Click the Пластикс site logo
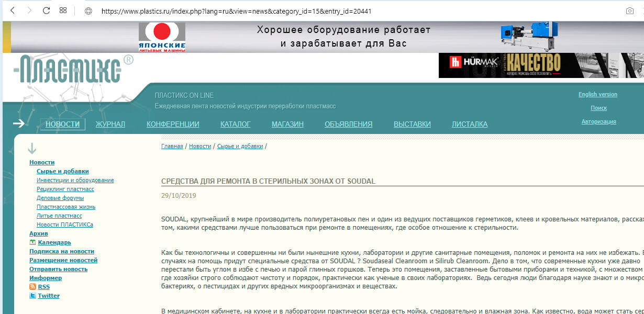The image size is (644, 314). (73, 69)
